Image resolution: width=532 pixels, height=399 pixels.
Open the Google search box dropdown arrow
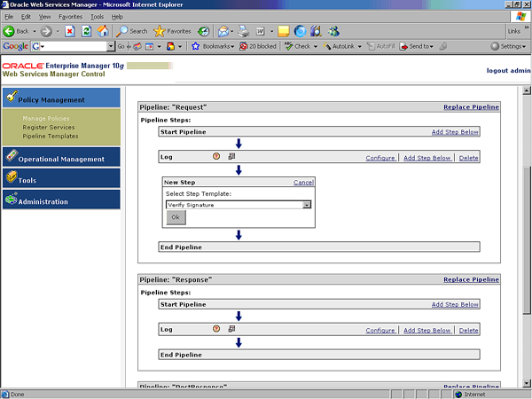(x=111, y=46)
